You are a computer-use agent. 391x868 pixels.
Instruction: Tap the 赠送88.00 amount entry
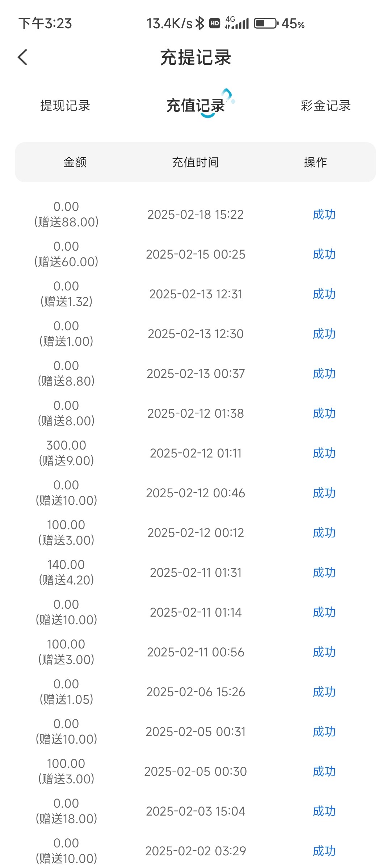[x=66, y=222]
